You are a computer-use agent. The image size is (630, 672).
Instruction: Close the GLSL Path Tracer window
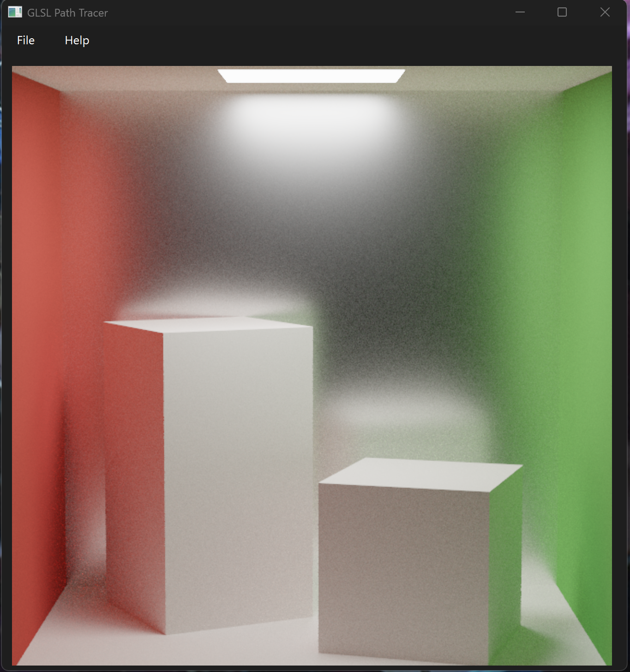(x=605, y=12)
